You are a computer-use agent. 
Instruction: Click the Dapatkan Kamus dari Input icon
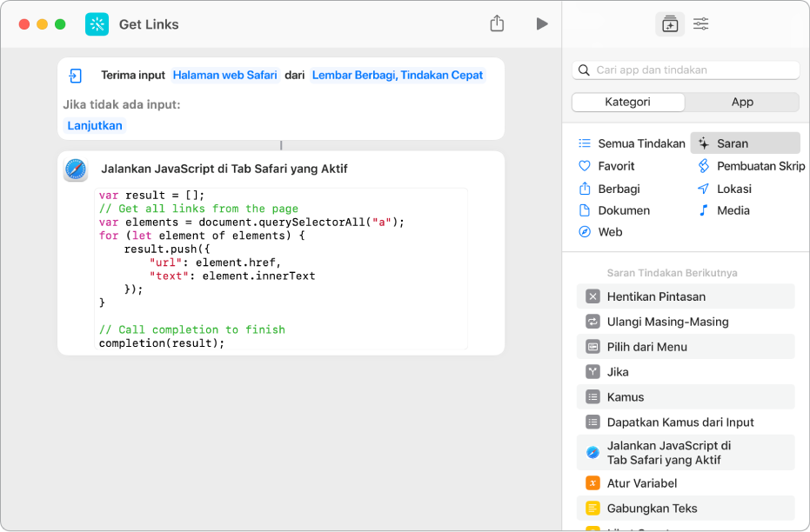click(x=592, y=422)
